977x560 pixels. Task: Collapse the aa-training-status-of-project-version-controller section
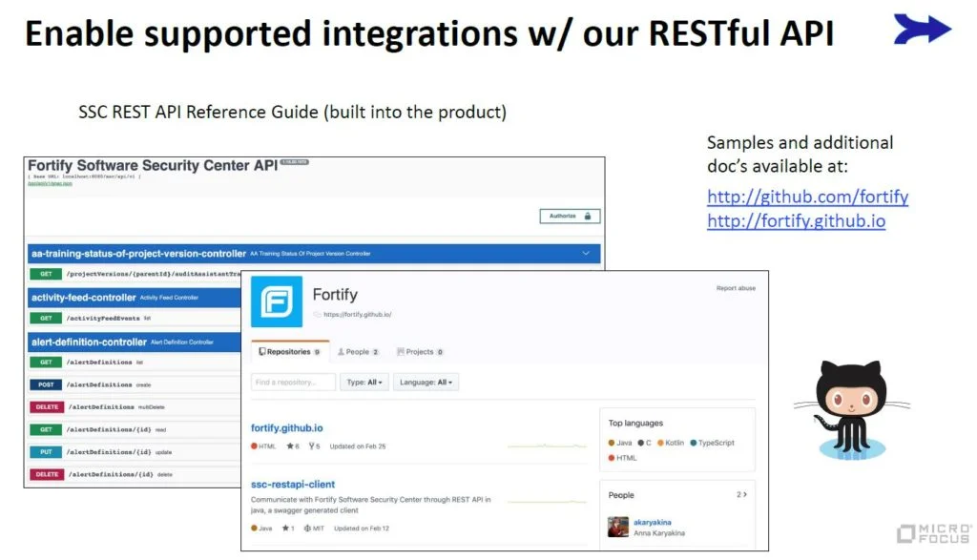tap(586, 254)
